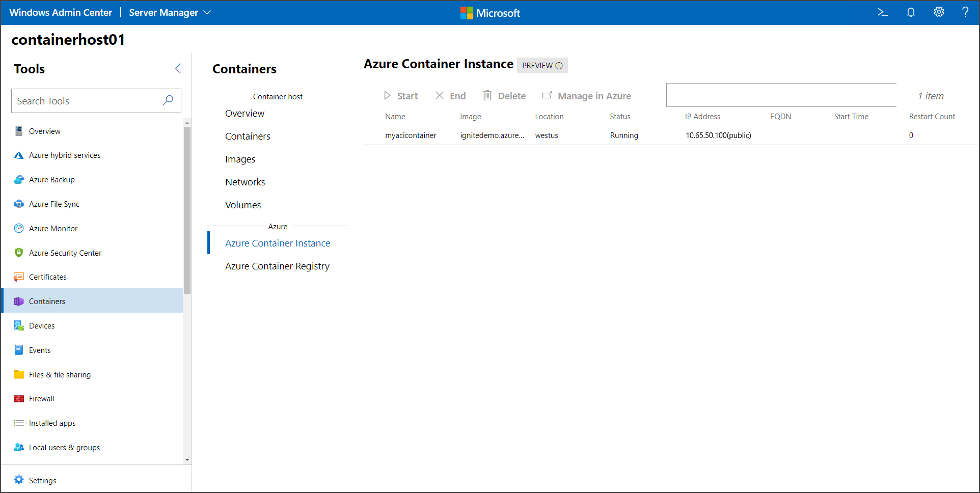Delete the selected container instance

point(504,96)
